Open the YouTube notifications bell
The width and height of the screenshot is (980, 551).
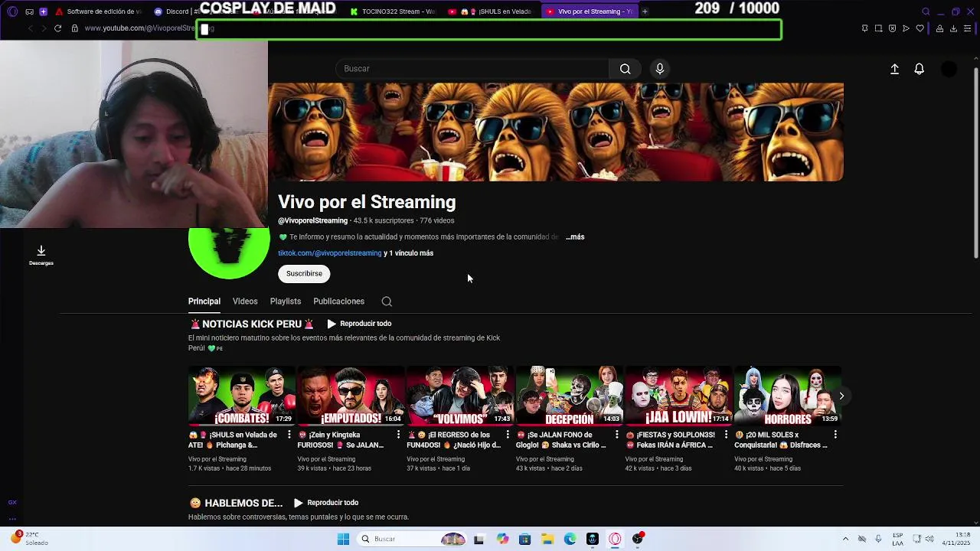tap(920, 69)
